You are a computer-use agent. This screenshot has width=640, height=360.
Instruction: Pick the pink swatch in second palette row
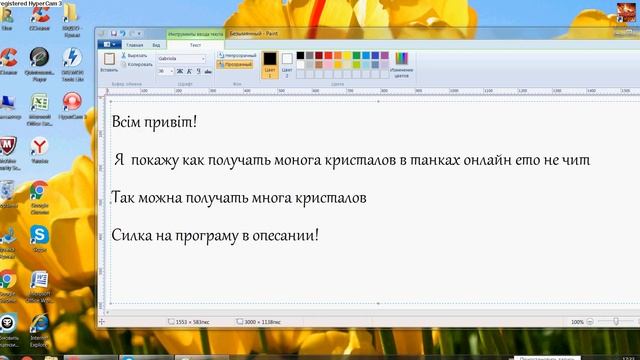[x=328, y=64]
